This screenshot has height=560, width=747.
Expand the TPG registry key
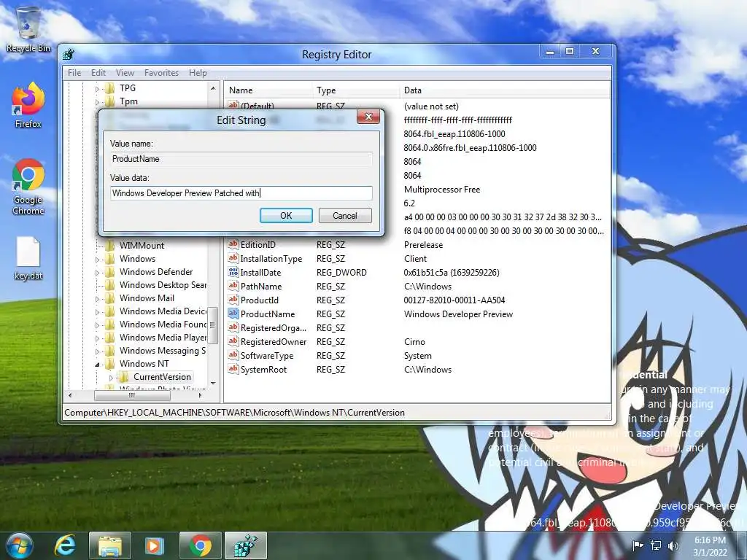click(x=97, y=88)
